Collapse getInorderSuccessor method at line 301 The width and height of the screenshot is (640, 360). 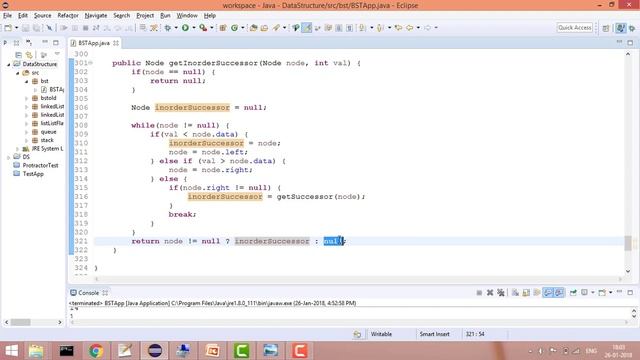[91, 63]
